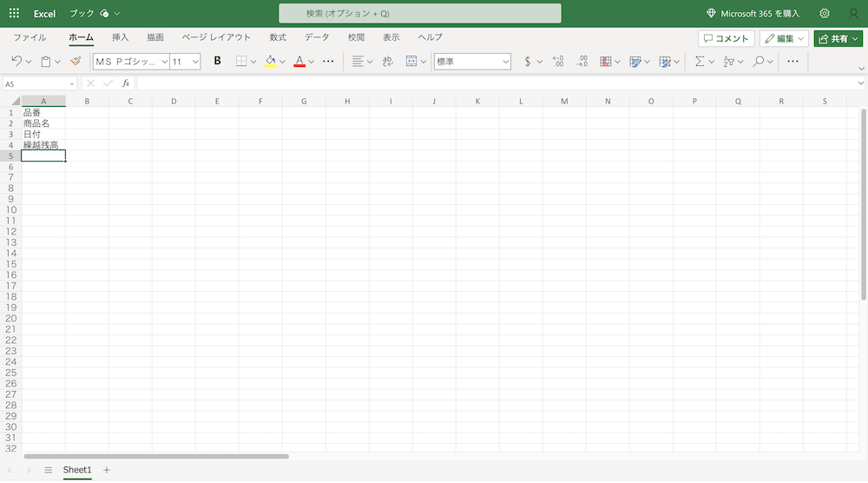The width and height of the screenshot is (868, 483).
Task: Click the insert function fx icon
Action: tap(126, 83)
